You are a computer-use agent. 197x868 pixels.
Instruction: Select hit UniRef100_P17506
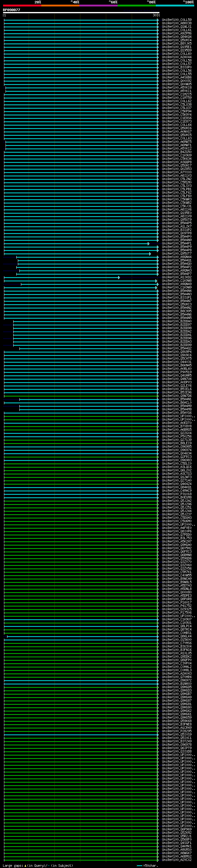click(176, 612)
